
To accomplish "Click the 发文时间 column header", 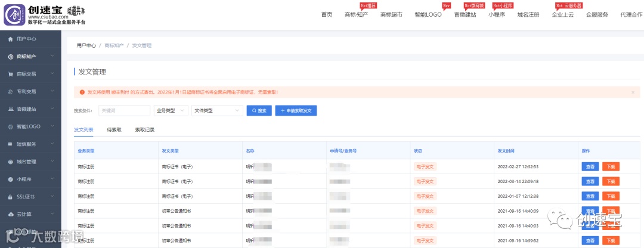I will pyautogui.click(x=506, y=151).
